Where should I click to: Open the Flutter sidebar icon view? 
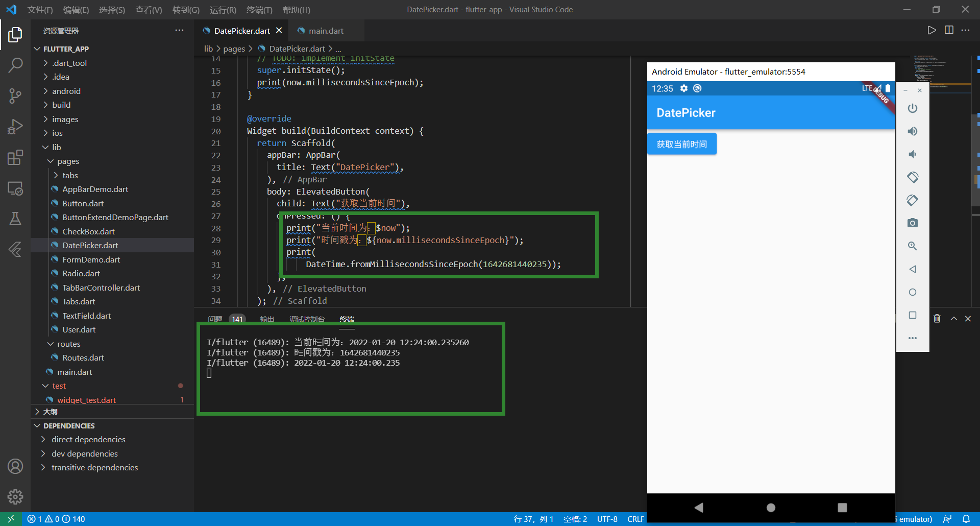(15, 249)
